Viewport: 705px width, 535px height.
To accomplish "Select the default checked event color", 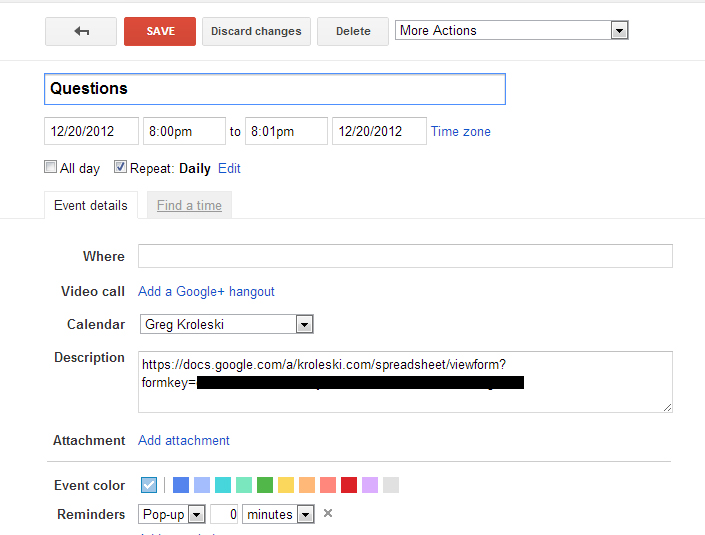I will [149, 485].
